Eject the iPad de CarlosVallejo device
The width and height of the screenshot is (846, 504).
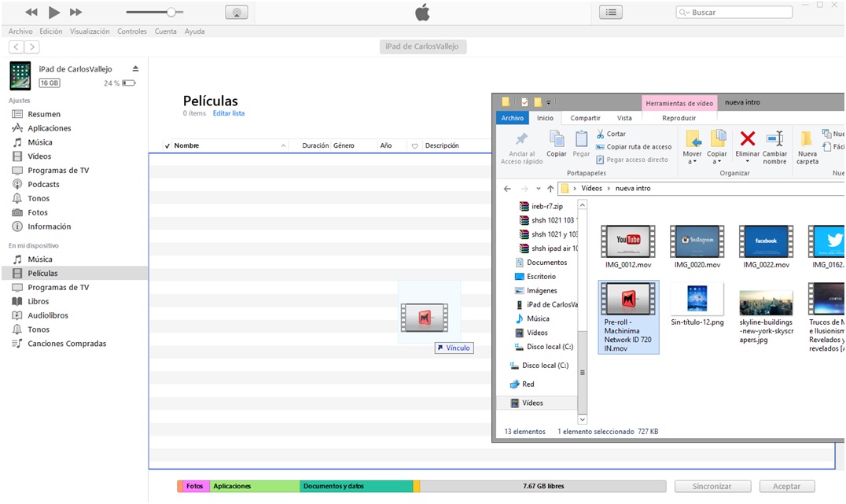pyautogui.click(x=135, y=69)
